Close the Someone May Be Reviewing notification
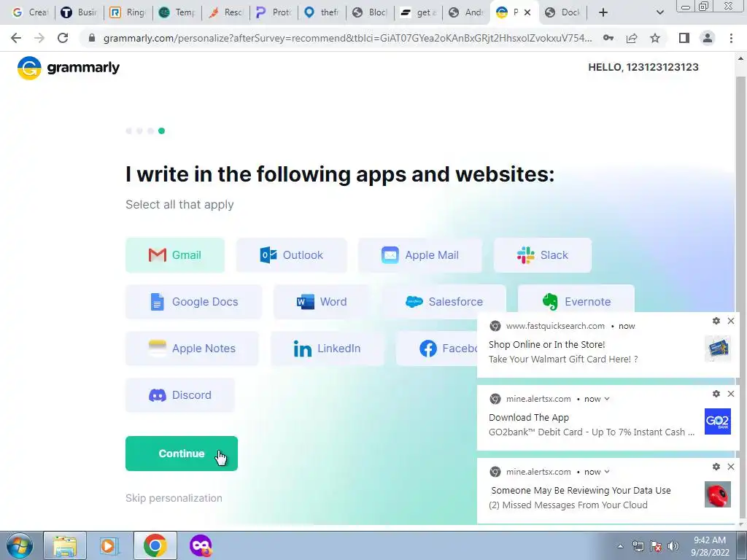This screenshot has height=560, width=747. (731, 467)
